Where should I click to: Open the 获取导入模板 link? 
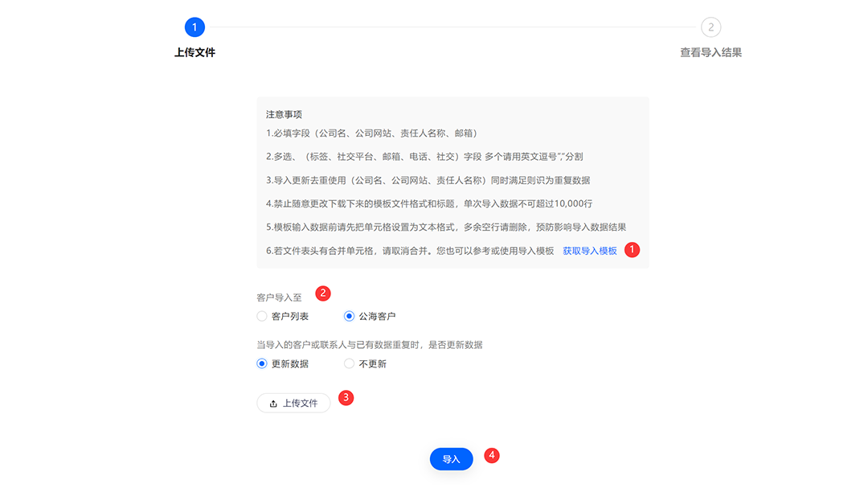point(590,251)
